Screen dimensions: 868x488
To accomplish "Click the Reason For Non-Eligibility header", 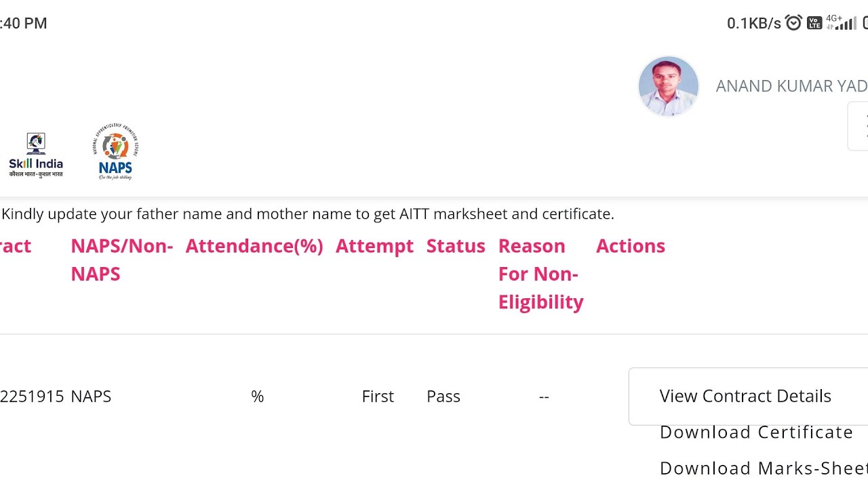I will point(541,274).
